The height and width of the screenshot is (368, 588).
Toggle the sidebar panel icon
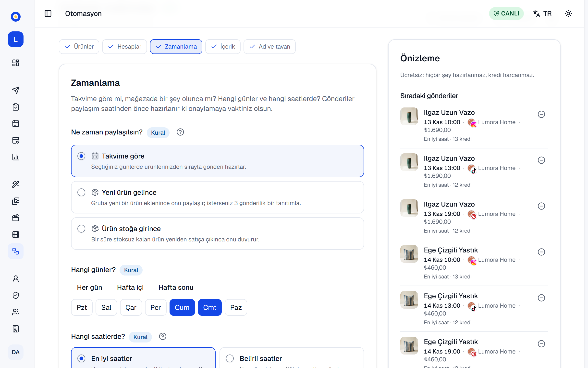[x=48, y=13]
